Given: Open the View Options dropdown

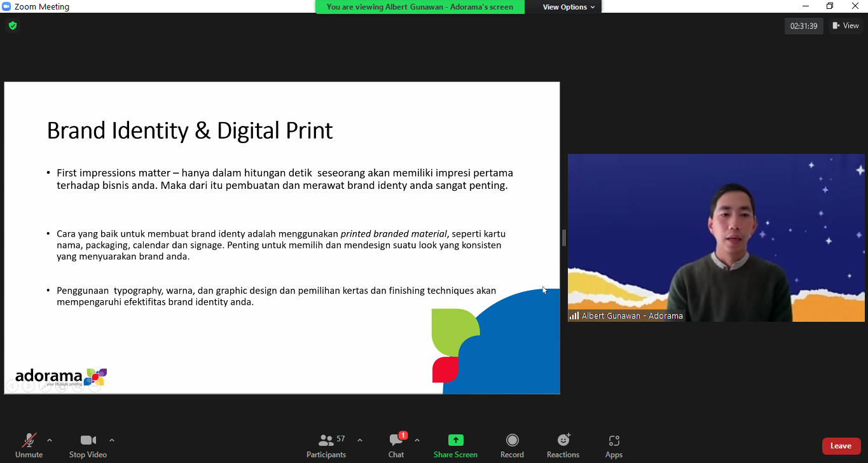Looking at the screenshot, I should 568,7.
